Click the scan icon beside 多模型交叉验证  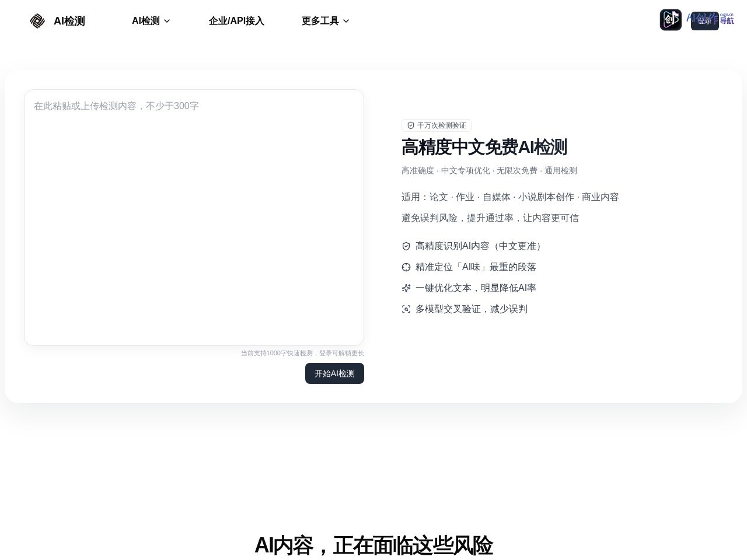(x=406, y=309)
